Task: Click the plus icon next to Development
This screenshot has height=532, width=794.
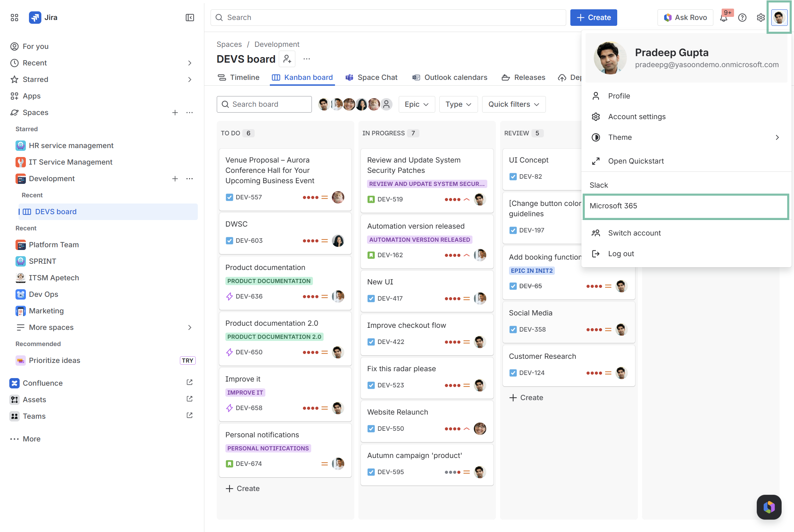Action: (x=175, y=179)
